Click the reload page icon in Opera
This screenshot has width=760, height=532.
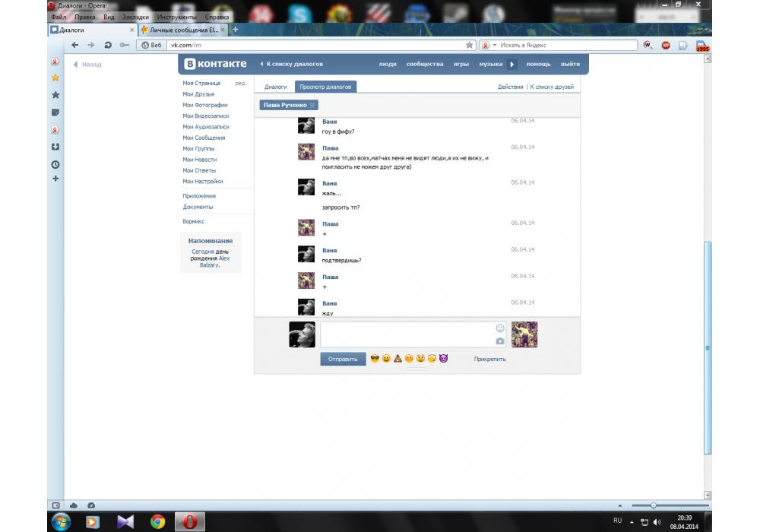click(107, 46)
